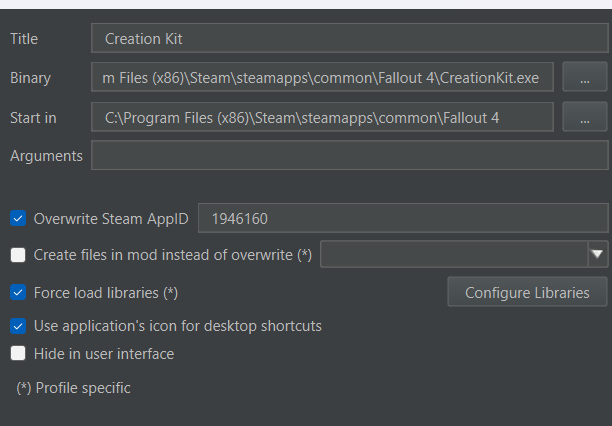This screenshot has width=612, height=426.
Task: Click the Title field containing Creation Kit
Action: [350, 38]
